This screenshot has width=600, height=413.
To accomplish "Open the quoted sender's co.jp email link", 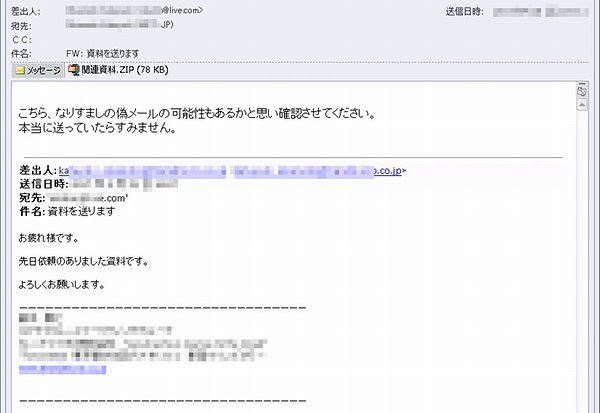I will [230, 171].
